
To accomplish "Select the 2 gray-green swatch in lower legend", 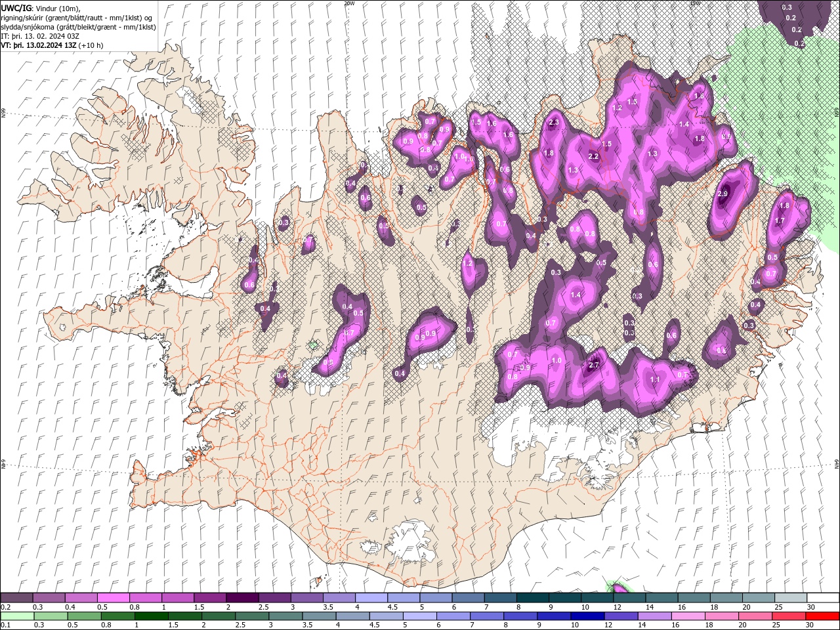I will [x=219, y=617].
